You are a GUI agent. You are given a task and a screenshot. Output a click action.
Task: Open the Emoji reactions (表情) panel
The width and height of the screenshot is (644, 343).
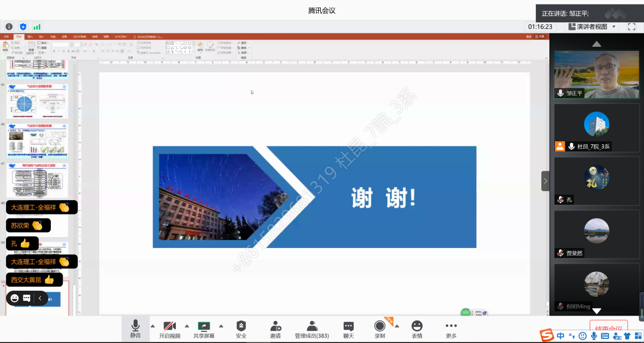(417, 329)
